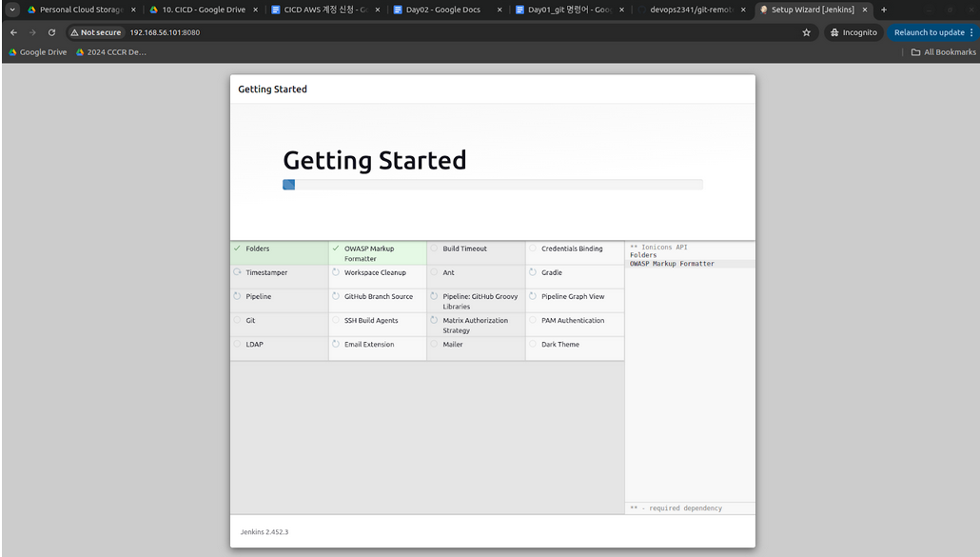Click the Build Timeout status icon
Image resolution: width=980 pixels, height=557 pixels.
point(434,249)
